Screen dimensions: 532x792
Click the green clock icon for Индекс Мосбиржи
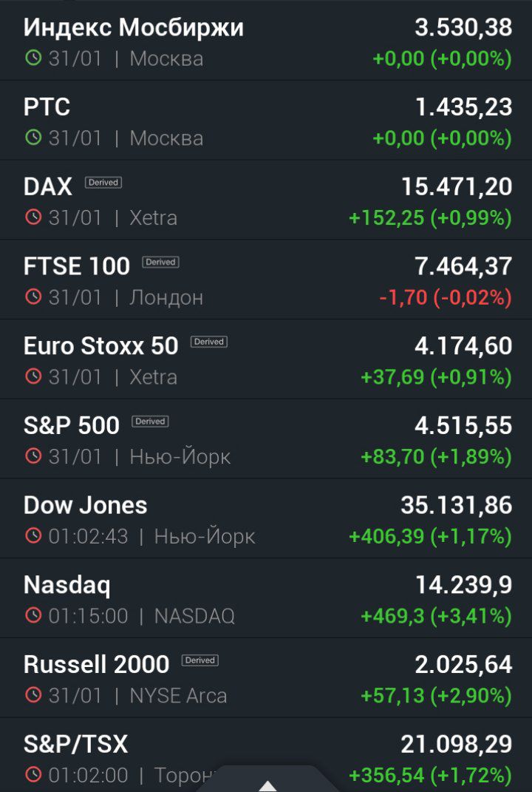point(33,58)
